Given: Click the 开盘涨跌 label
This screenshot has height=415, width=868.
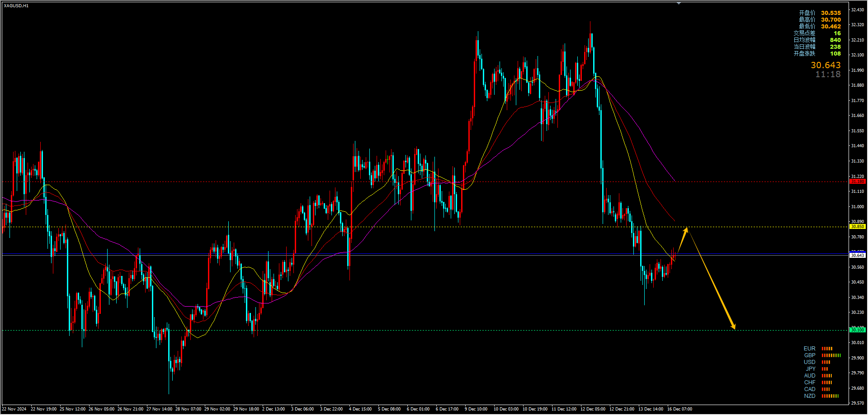Looking at the screenshot, I should coord(804,54).
